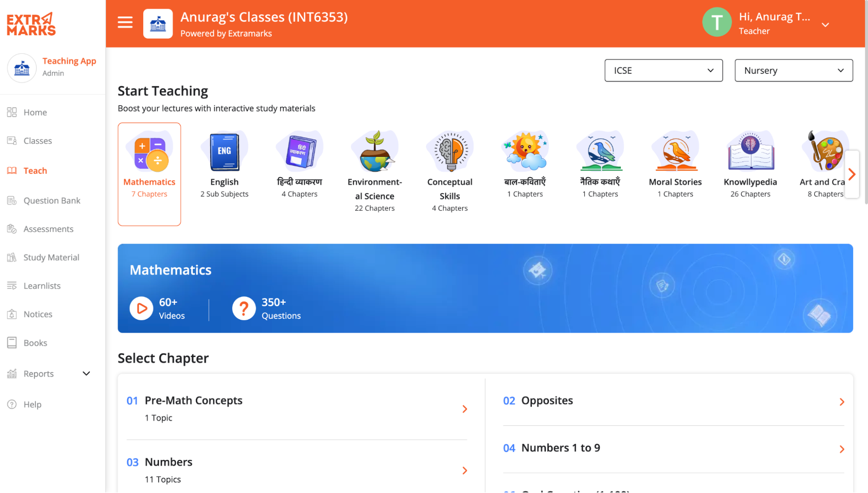Click the 60+ Videos text
The width and height of the screenshot is (868, 493).
[x=172, y=308]
